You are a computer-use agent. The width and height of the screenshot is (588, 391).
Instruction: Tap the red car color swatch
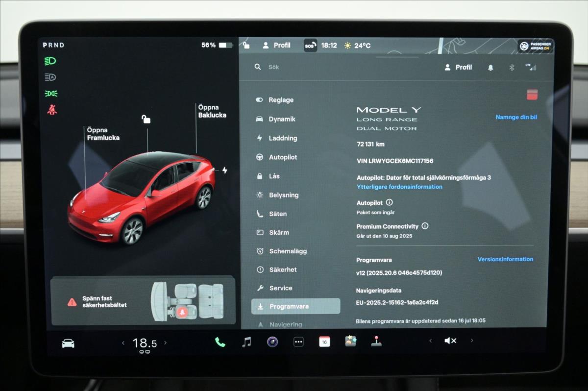pyautogui.click(x=532, y=95)
